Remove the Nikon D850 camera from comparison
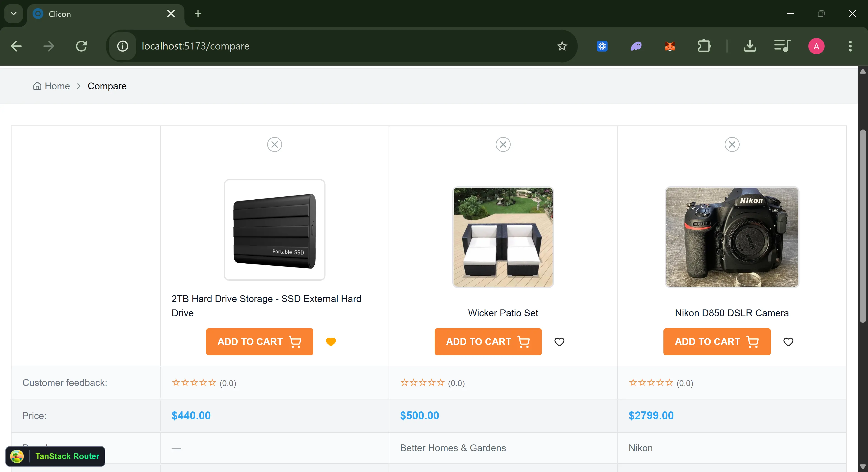 click(732, 144)
